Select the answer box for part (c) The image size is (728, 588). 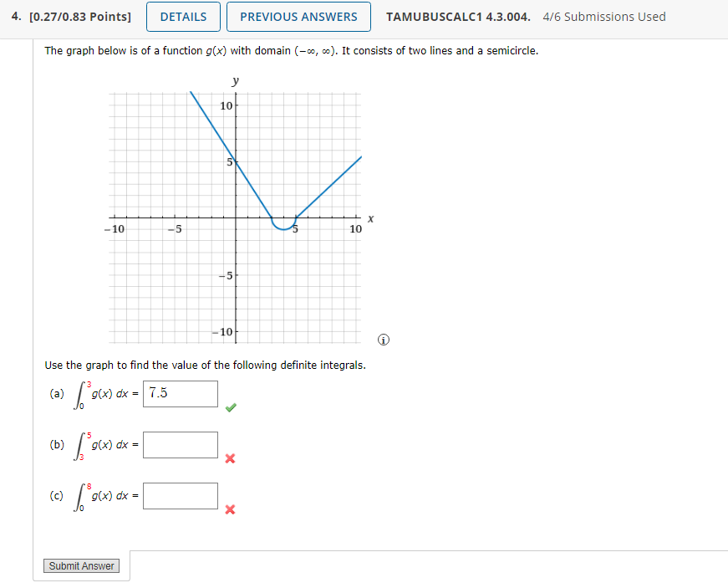181,496
